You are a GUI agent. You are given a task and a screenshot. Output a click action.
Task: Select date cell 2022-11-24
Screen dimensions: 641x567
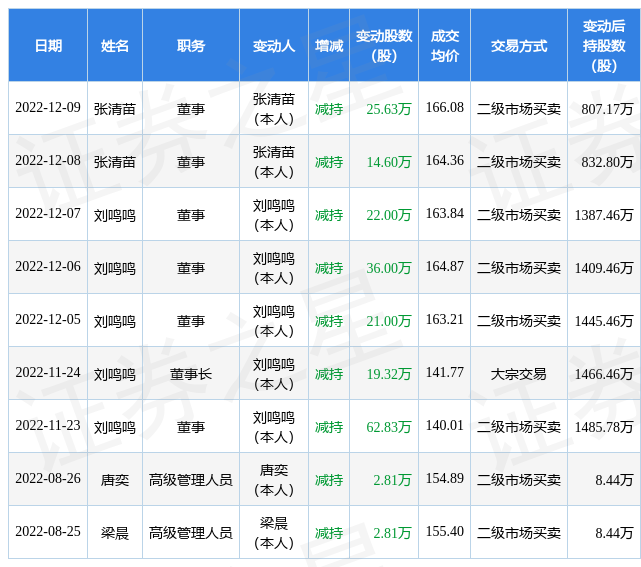(48, 372)
